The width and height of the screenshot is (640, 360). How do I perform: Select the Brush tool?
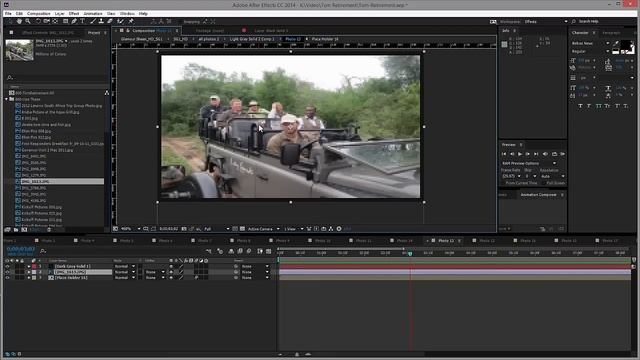point(93,21)
